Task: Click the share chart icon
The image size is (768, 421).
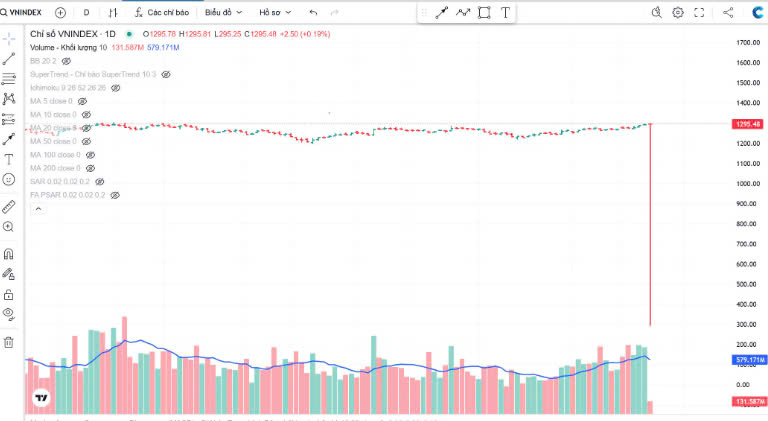Action: (728, 13)
